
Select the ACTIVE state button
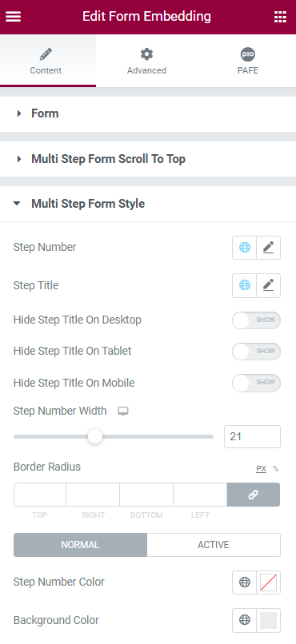214,545
